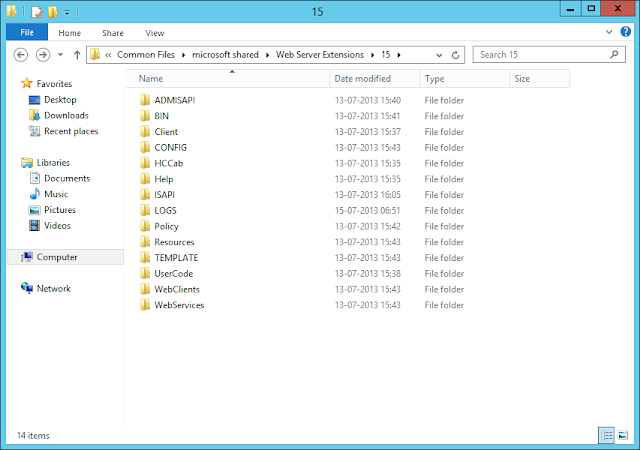Expand the ribbon with the chevron
This screenshot has width=640, height=450.
609,32
